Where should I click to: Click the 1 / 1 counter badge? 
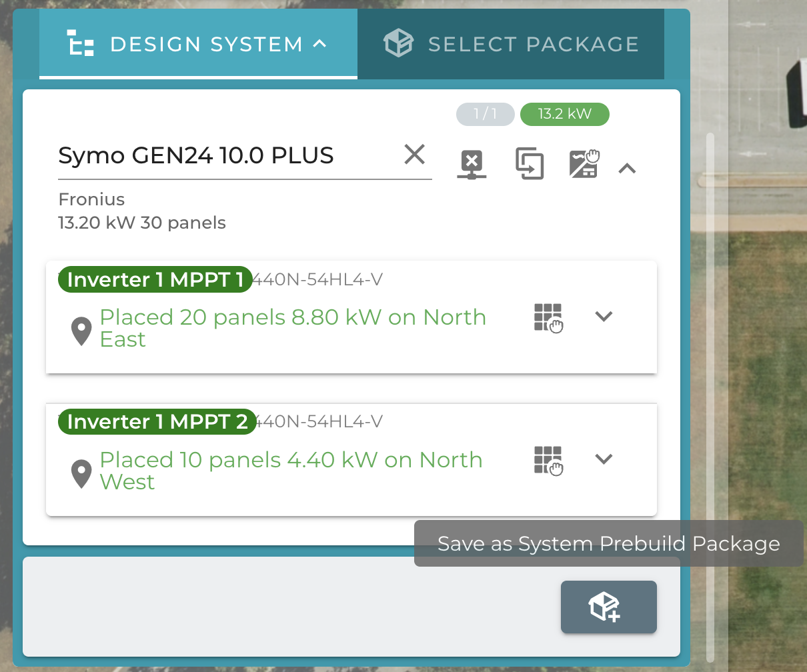486,114
